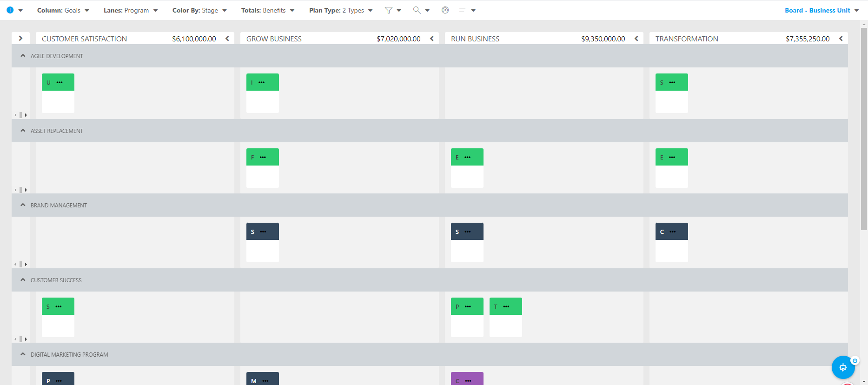Open menu on Customer Success P card
Screen dimensions: 868x385
[468, 306]
